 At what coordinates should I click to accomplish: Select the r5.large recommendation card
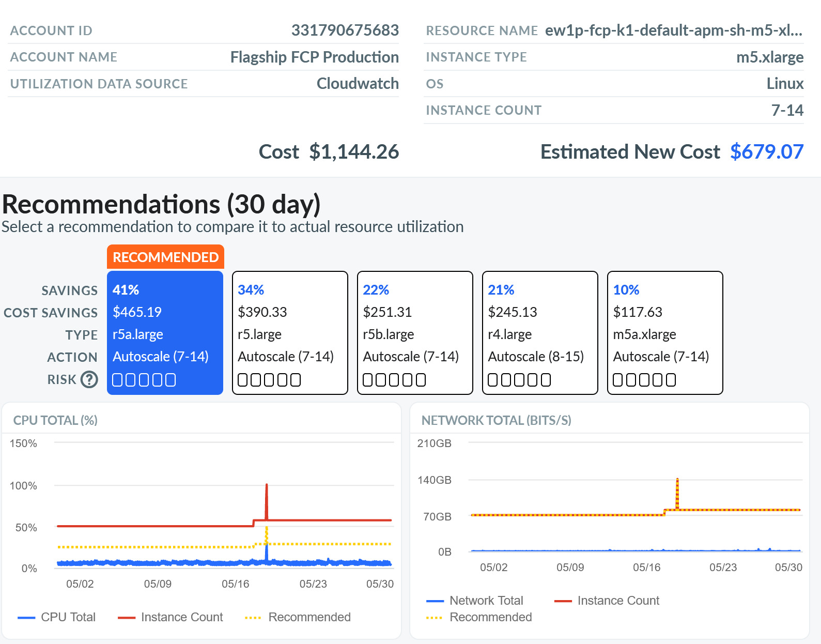coord(290,333)
